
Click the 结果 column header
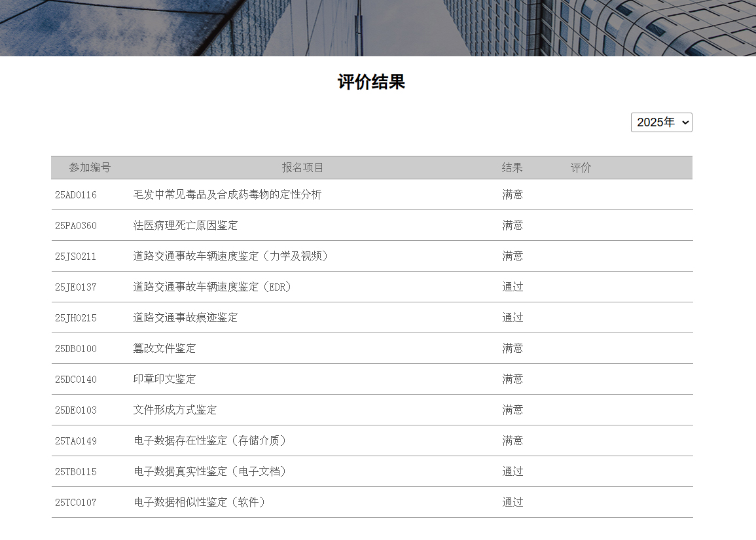point(513,168)
